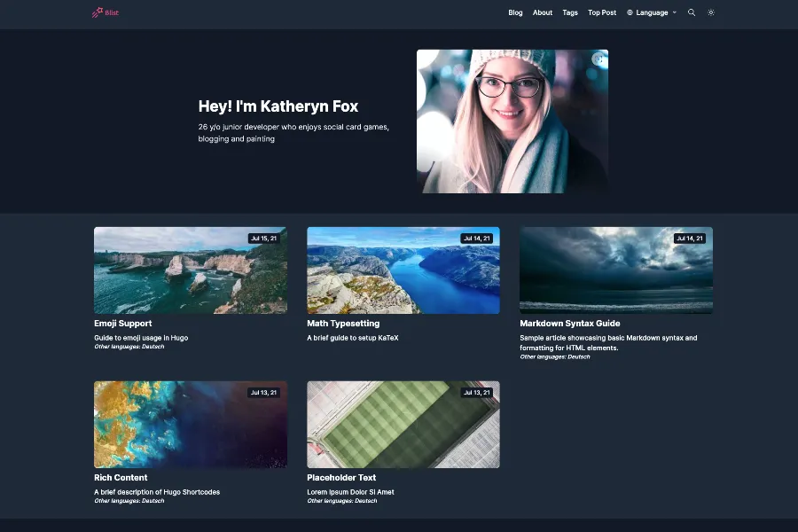Click the Markdown Syntax Guide title

[569, 324]
